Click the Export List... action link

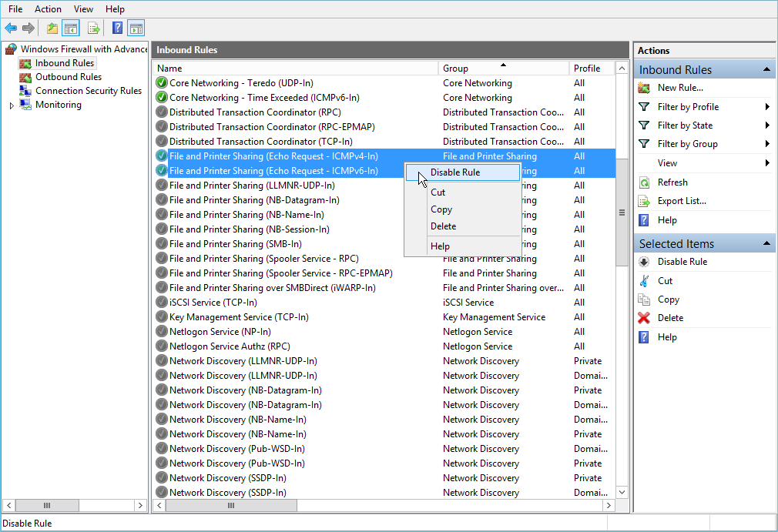682,201
